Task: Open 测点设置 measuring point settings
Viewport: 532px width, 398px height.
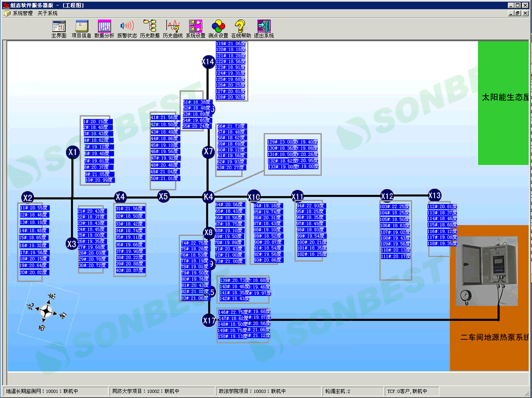Action: tap(218, 29)
